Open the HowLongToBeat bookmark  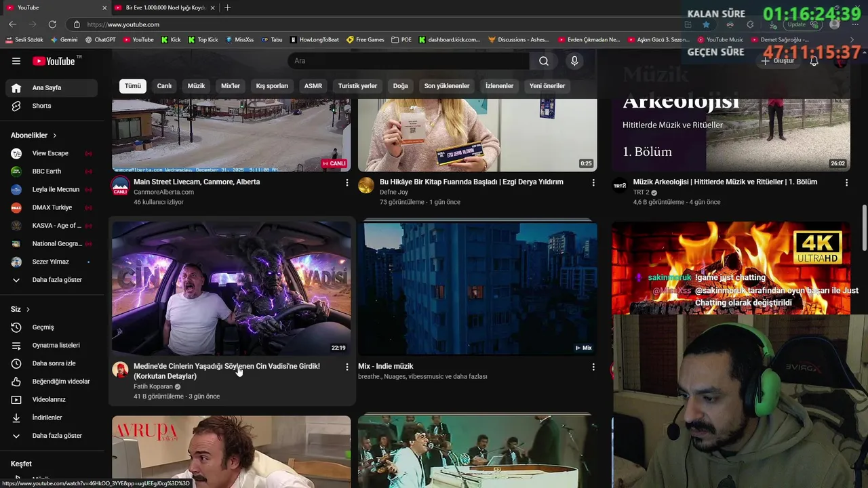click(314, 39)
